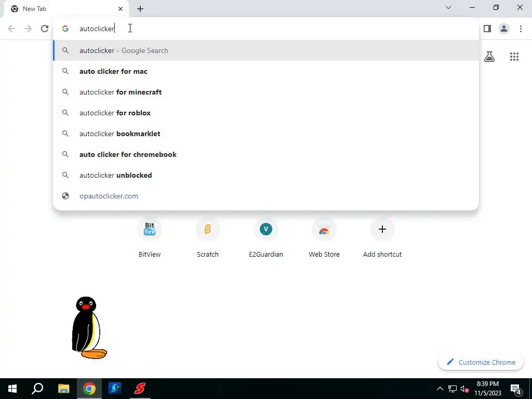Click Customize Chrome button

tap(481, 362)
